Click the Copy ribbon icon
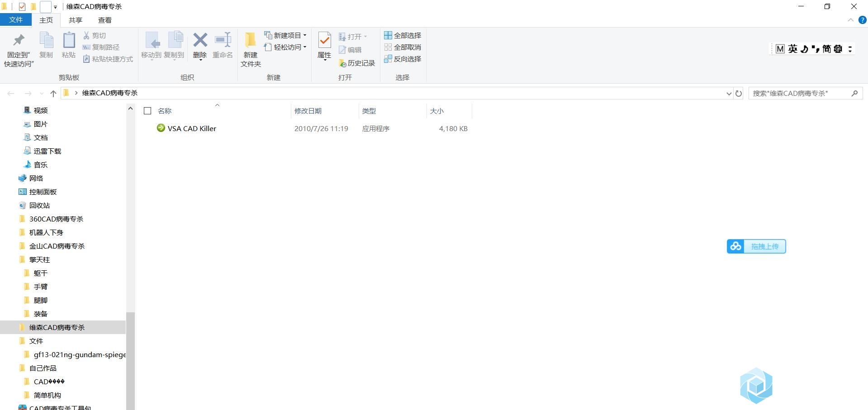The image size is (868, 410). tap(46, 45)
